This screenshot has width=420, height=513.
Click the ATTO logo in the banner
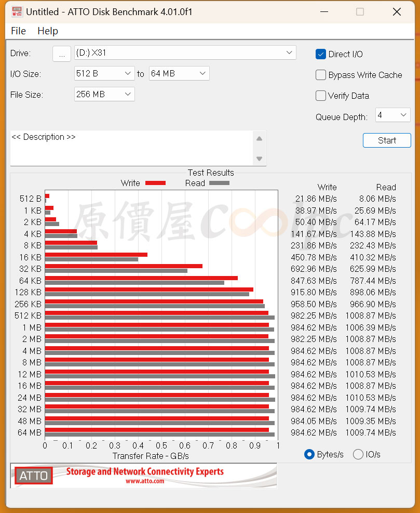coord(34,476)
